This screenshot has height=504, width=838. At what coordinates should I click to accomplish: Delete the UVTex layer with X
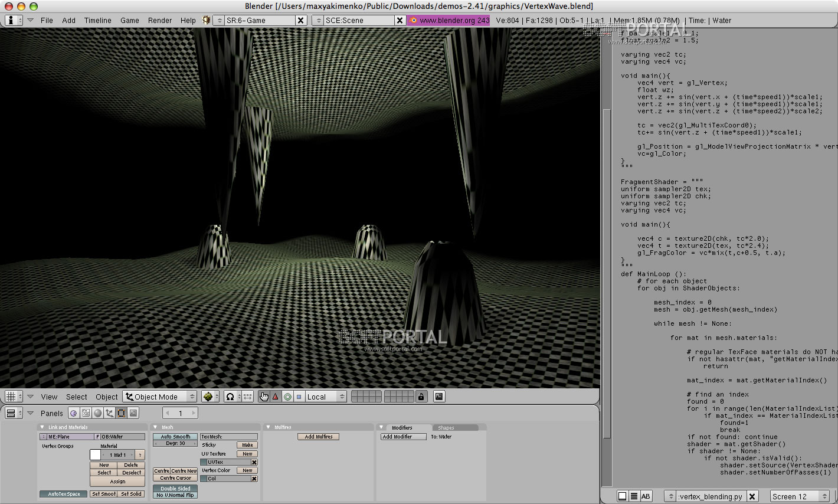[x=254, y=462]
